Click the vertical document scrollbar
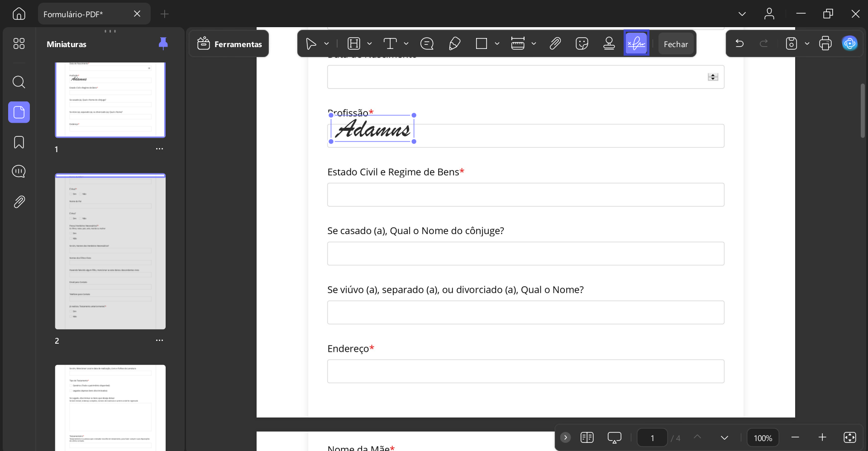Viewport: 868px width, 451px height. pyautogui.click(x=863, y=110)
